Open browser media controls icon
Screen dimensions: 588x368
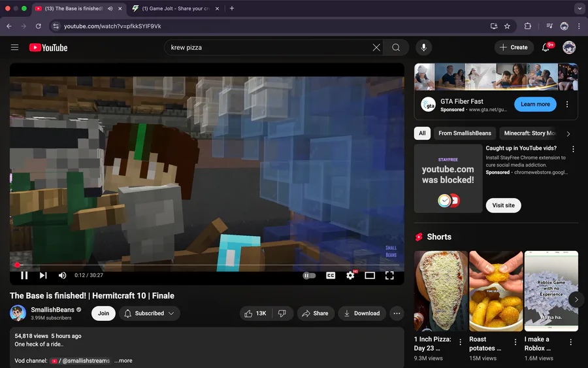pos(549,26)
